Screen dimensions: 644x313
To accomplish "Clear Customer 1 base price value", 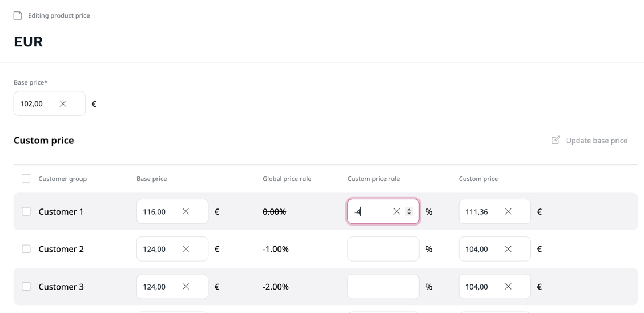I will coord(186,211).
